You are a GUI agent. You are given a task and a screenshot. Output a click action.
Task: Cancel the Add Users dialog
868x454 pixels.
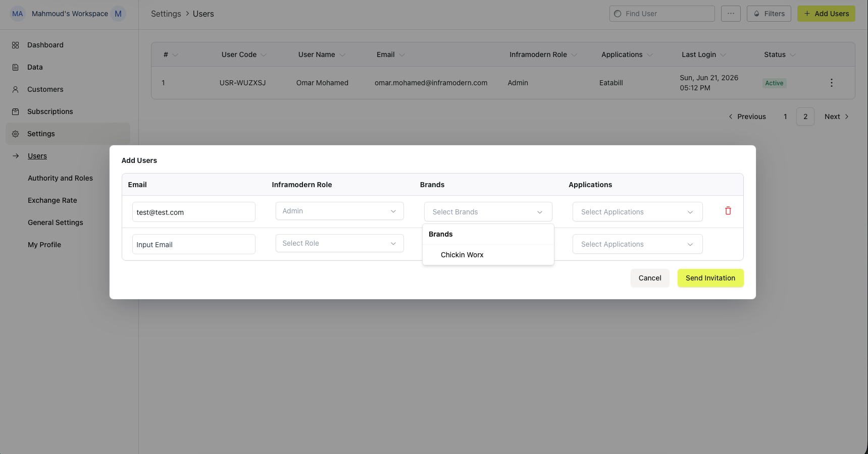click(x=650, y=278)
